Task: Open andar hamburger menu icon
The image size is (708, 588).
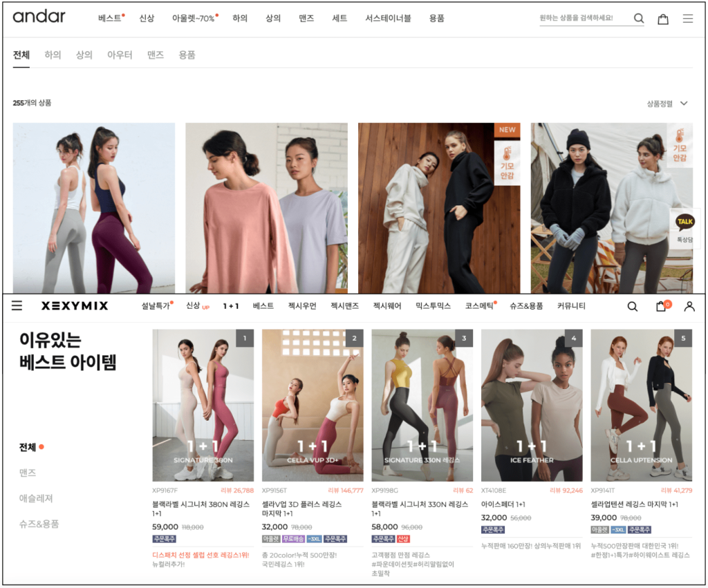Action: 688,19
